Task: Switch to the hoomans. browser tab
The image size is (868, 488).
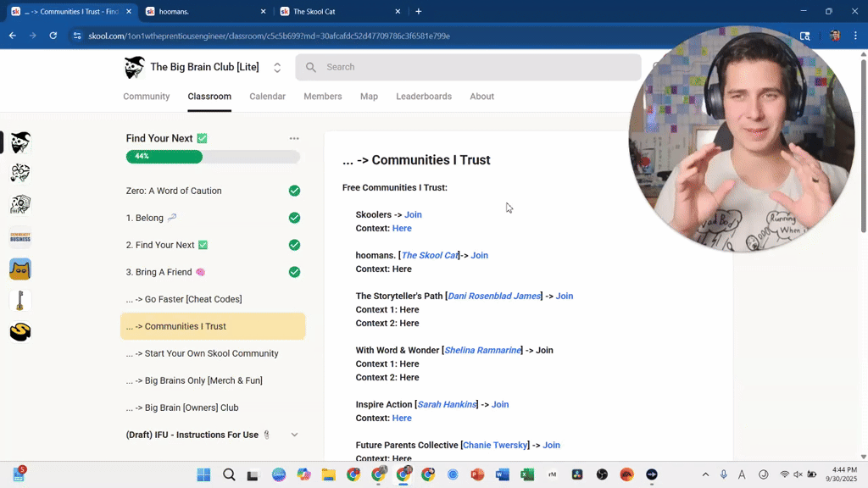Action: point(205,11)
